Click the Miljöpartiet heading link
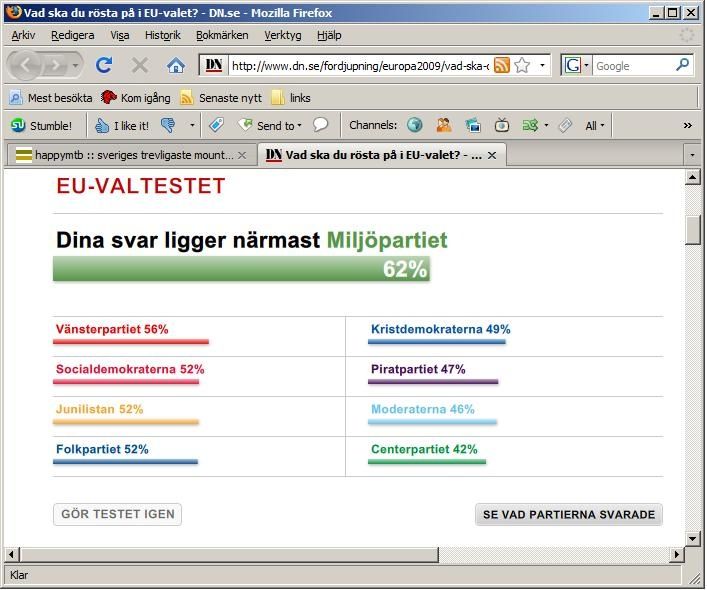 pyautogui.click(x=387, y=240)
